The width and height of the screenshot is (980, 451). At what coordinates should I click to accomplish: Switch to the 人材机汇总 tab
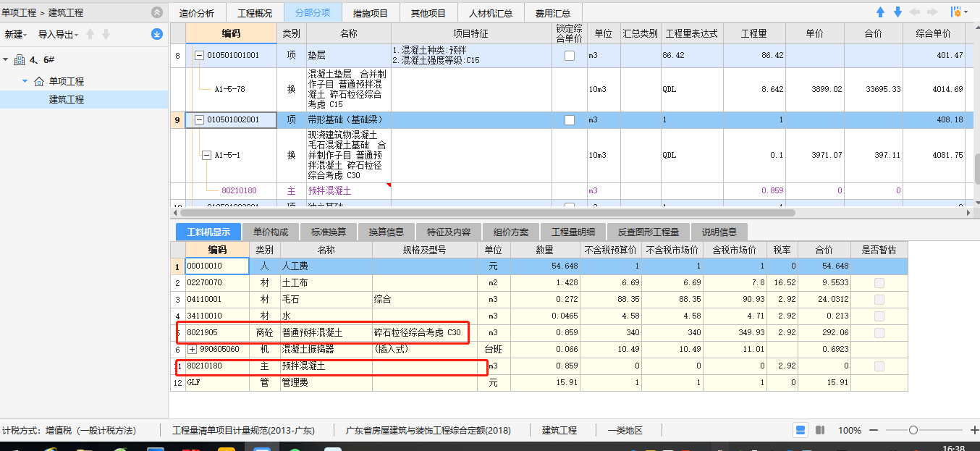point(491,13)
